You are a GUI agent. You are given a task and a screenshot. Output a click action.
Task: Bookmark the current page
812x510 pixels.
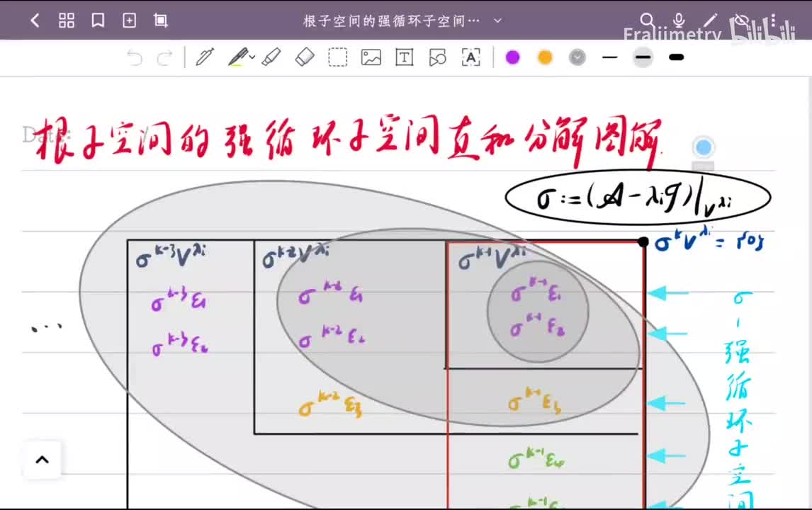point(98,21)
